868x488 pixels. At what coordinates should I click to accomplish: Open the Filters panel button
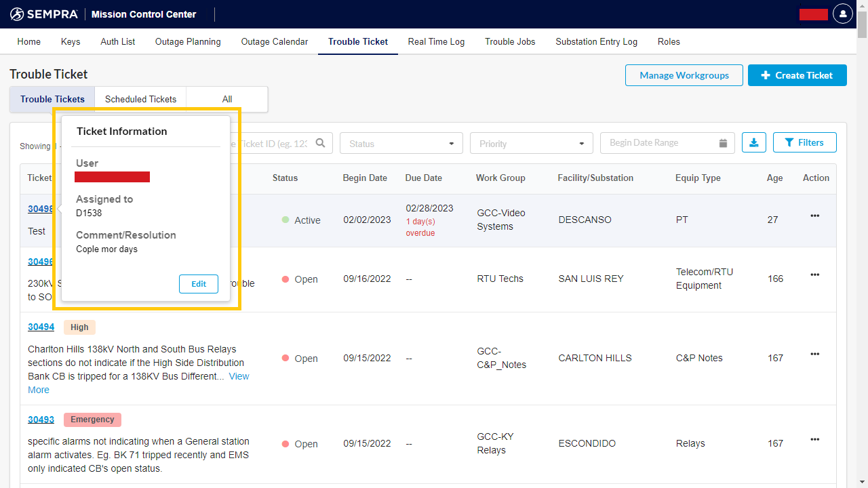click(804, 142)
